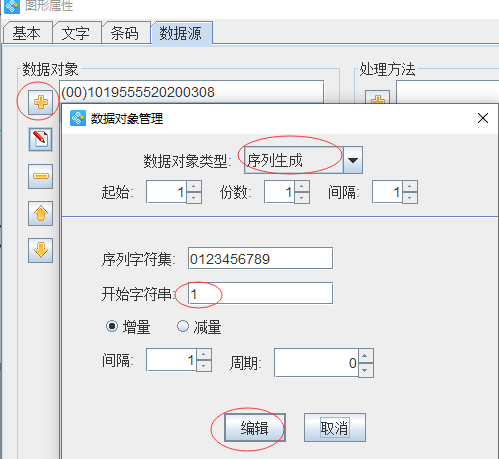Remove data object with minus icon

pos(40,176)
